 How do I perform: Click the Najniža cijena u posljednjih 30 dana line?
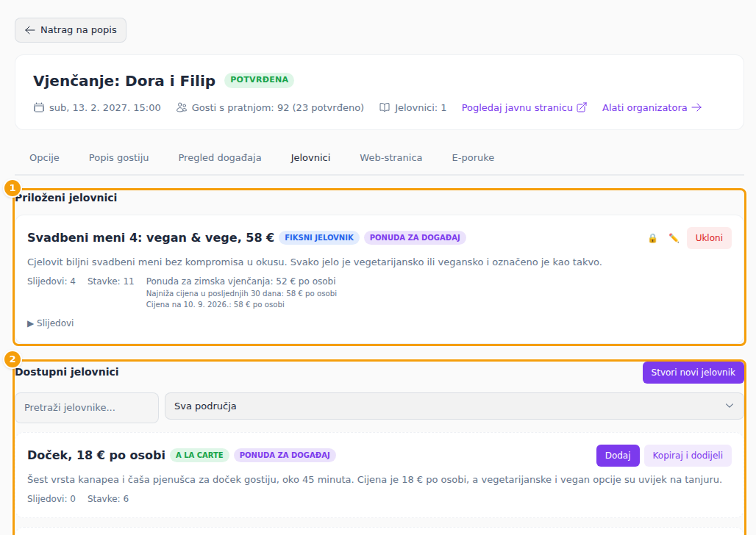pos(241,293)
